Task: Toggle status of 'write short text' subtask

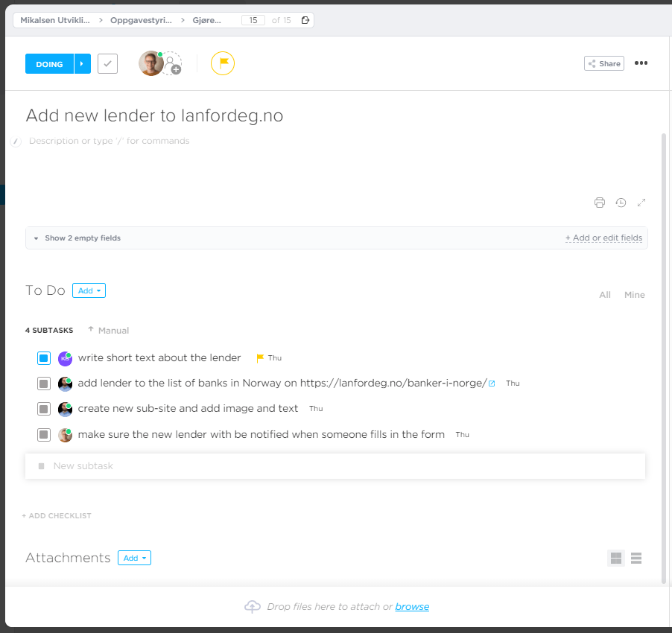Action: (x=44, y=358)
